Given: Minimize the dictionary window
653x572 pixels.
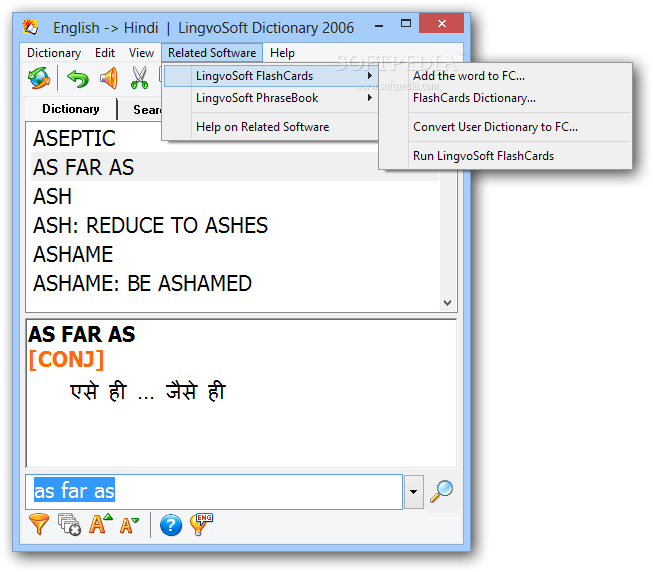Looking at the screenshot, I should point(379,25).
